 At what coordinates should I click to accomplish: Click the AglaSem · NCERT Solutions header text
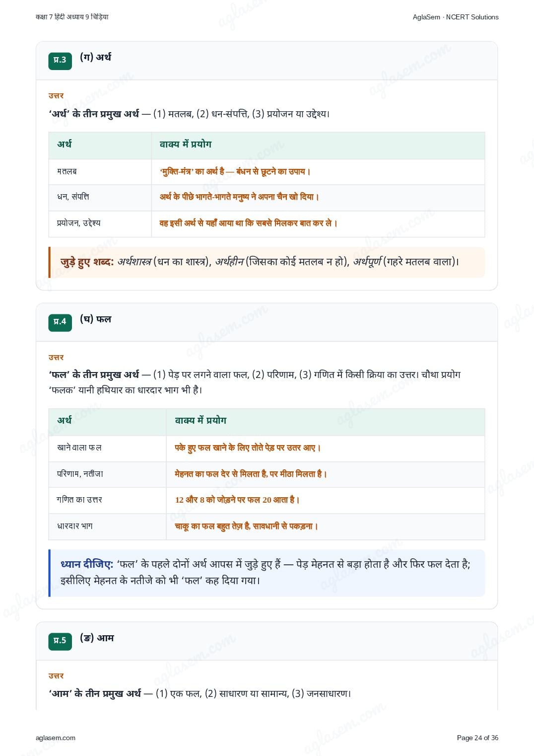456,17
